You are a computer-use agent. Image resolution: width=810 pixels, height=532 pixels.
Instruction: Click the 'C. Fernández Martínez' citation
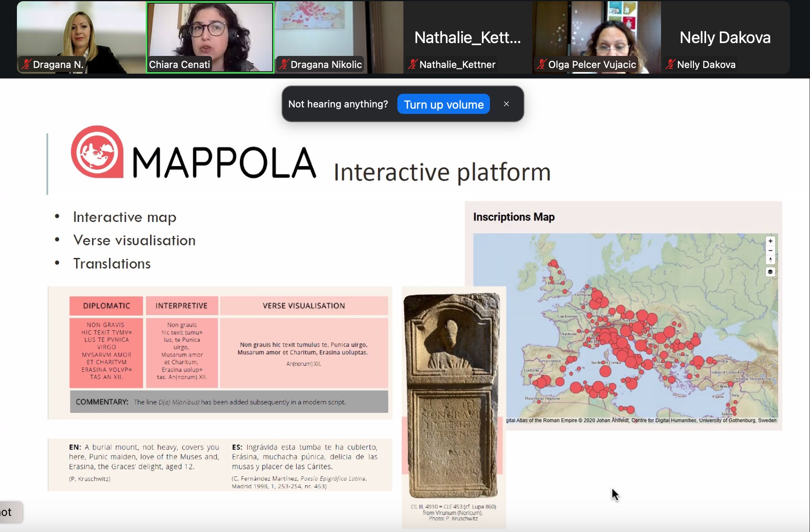(299, 482)
